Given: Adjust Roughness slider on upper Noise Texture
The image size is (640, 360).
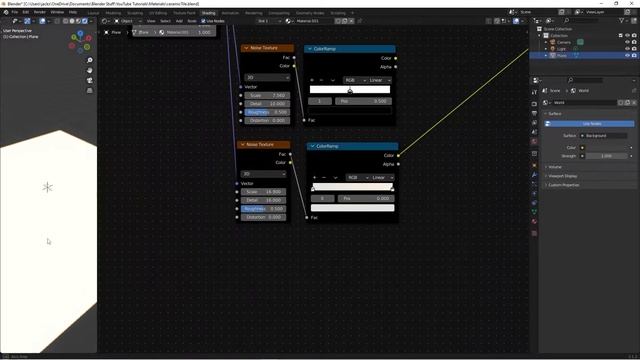Looking at the screenshot, I should point(267,112).
